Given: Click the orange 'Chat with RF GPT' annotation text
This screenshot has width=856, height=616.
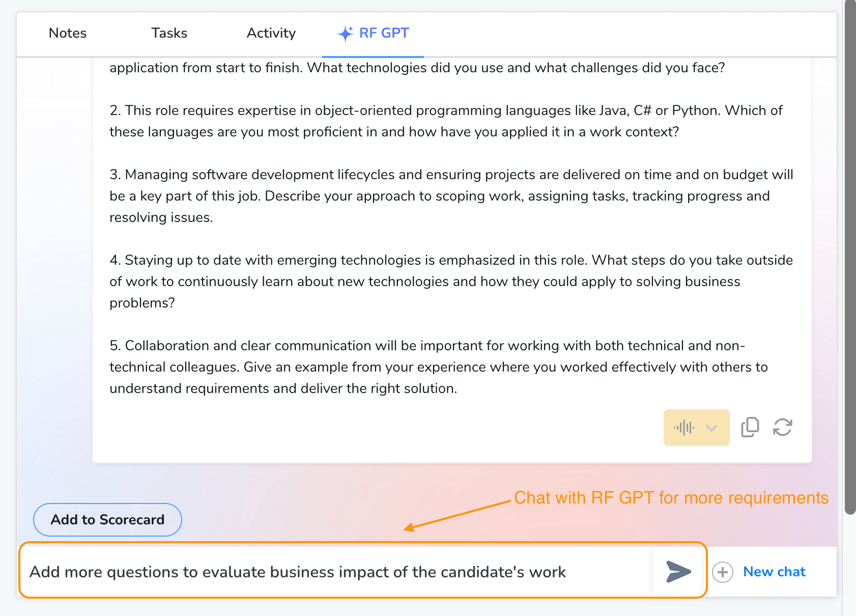Looking at the screenshot, I should (x=671, y=498).
